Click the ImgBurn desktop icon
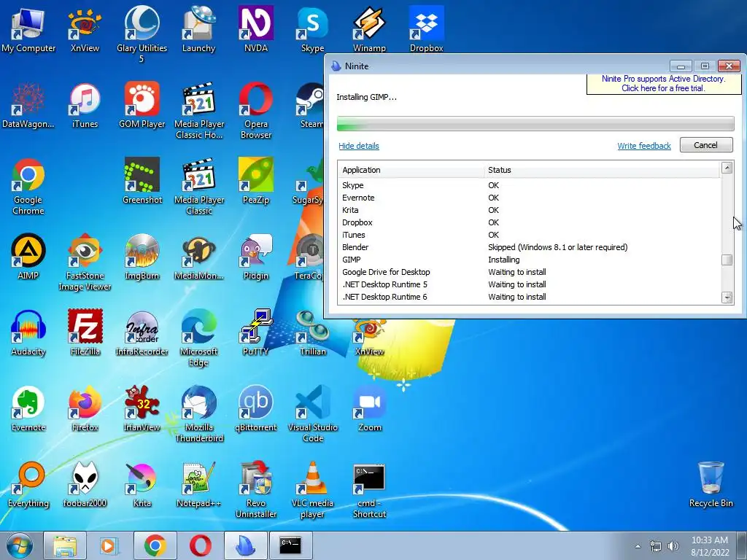 click(142, 256)
